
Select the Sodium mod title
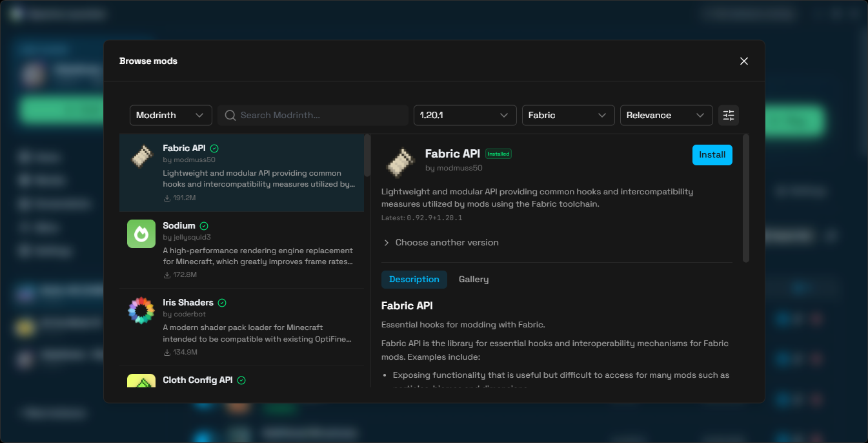(x=179, y=226)
